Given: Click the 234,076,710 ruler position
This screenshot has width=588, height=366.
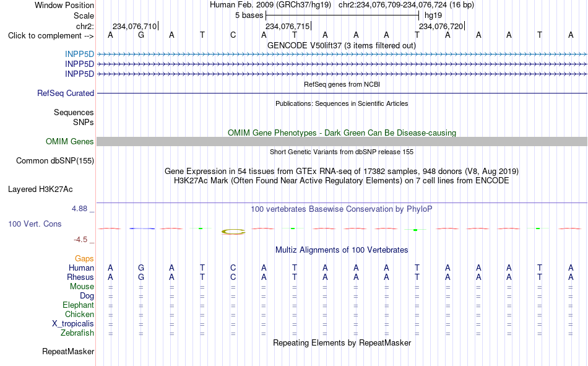Looking at the screenshot, I should (x=135, y=26).
